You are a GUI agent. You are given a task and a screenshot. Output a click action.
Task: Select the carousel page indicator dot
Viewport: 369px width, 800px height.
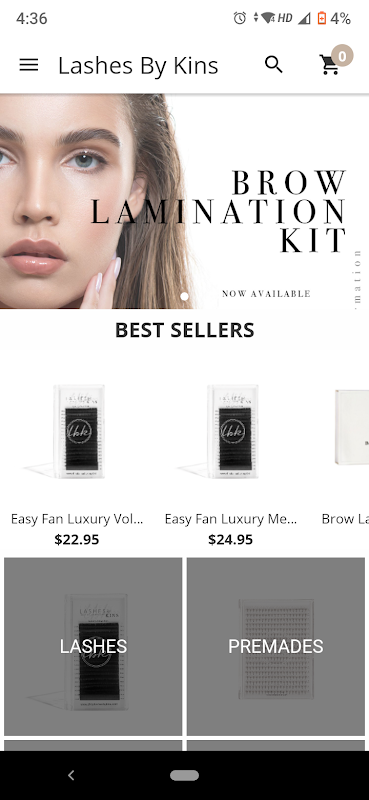point(184,296)
